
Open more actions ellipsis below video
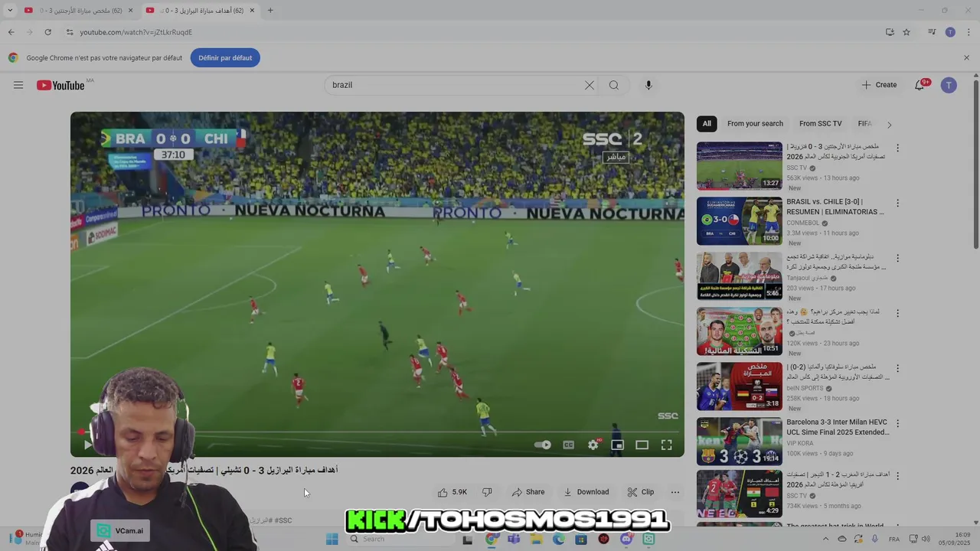[x=675, y=492]
